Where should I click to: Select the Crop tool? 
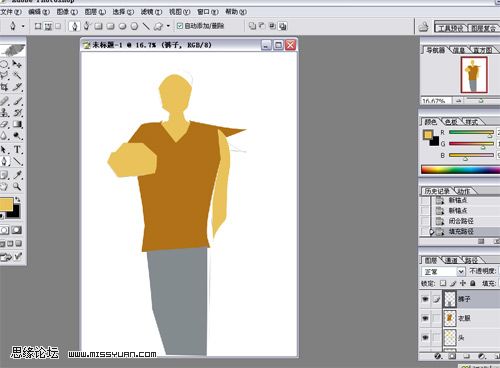click(4, 87)
